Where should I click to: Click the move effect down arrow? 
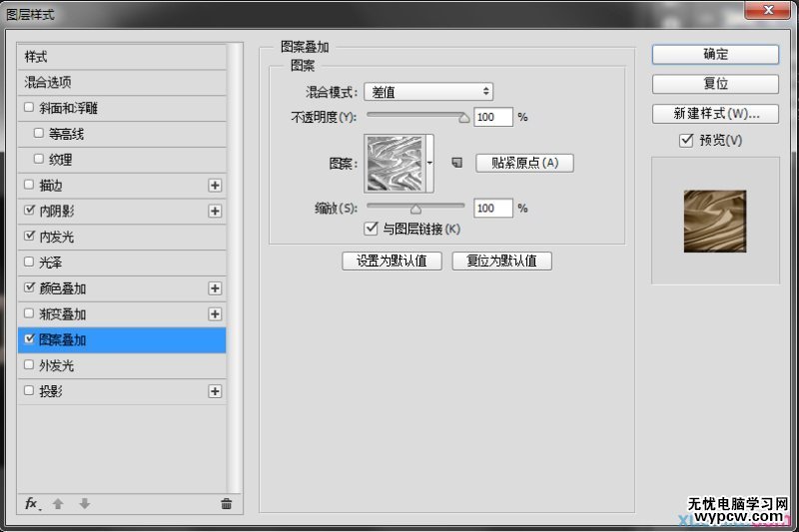[85, 504]
